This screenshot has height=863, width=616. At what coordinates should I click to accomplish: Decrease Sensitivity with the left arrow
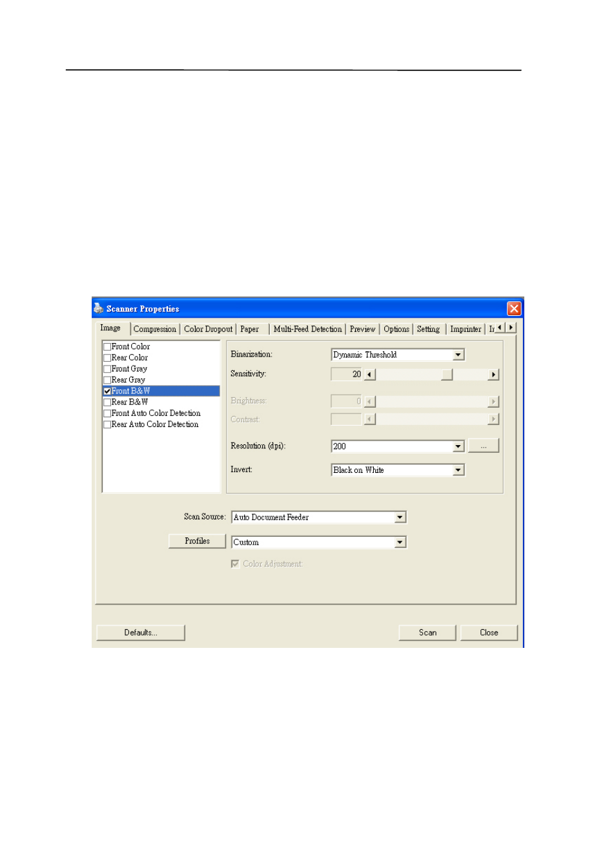click(370, 375)
